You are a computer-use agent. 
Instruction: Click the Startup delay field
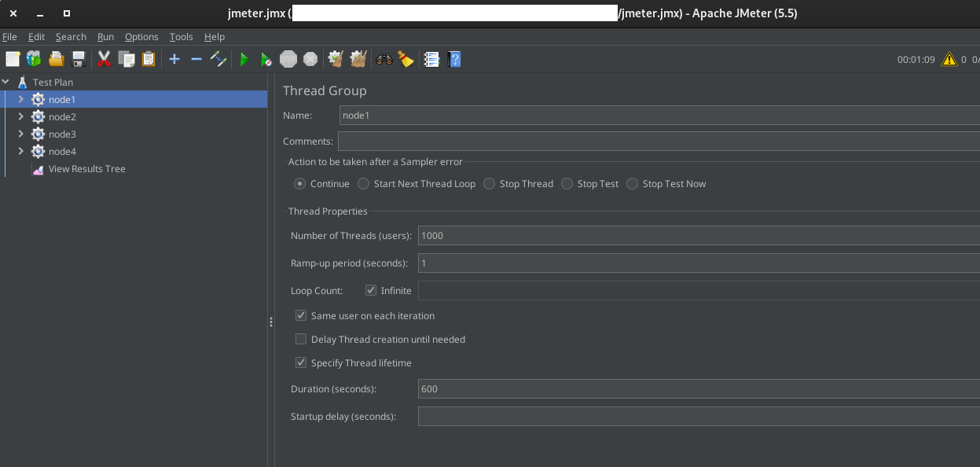pos(699,417)
